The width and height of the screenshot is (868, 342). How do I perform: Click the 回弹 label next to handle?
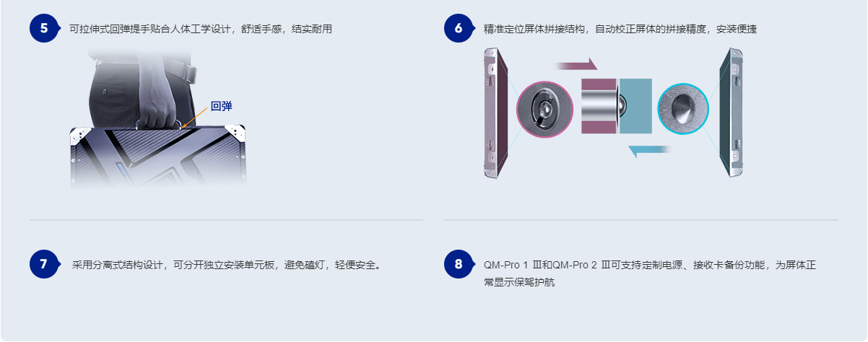coord(221,106)
